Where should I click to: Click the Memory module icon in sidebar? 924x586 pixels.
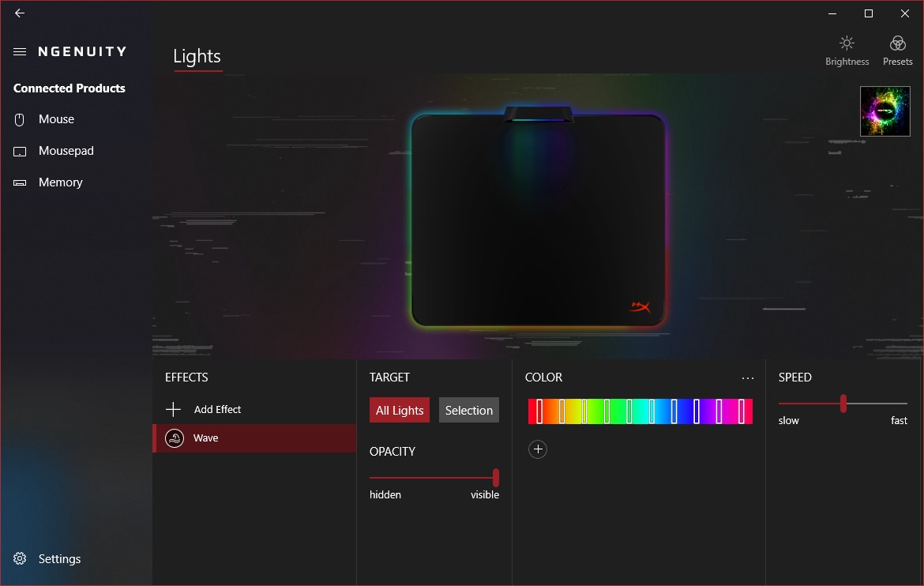(x=20, y=182)
